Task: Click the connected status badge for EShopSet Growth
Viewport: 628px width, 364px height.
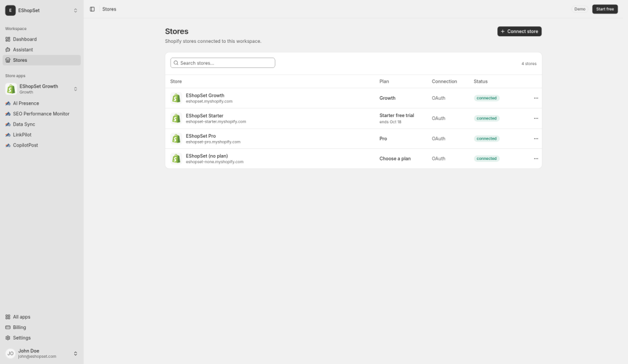Action: coord(486,98)
